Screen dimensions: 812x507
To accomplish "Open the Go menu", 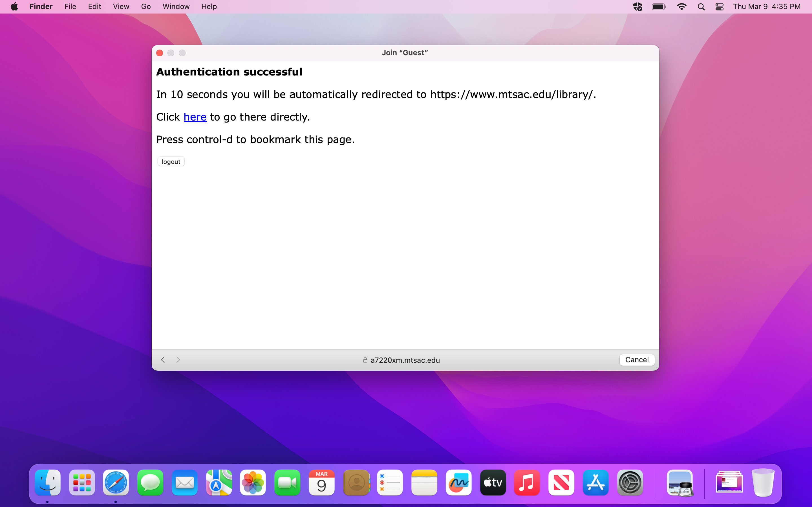I will tap(145, 7).
